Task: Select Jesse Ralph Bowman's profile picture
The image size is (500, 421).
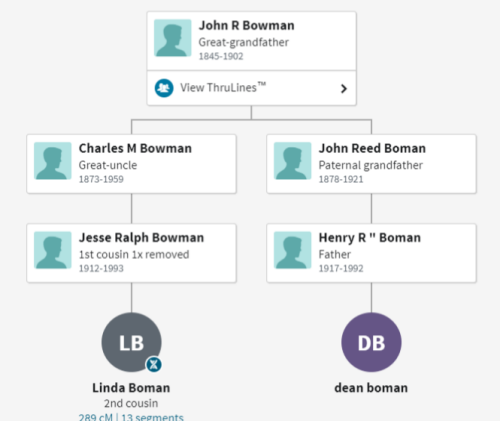Action: pyautogui.click(x=53, y=250)
